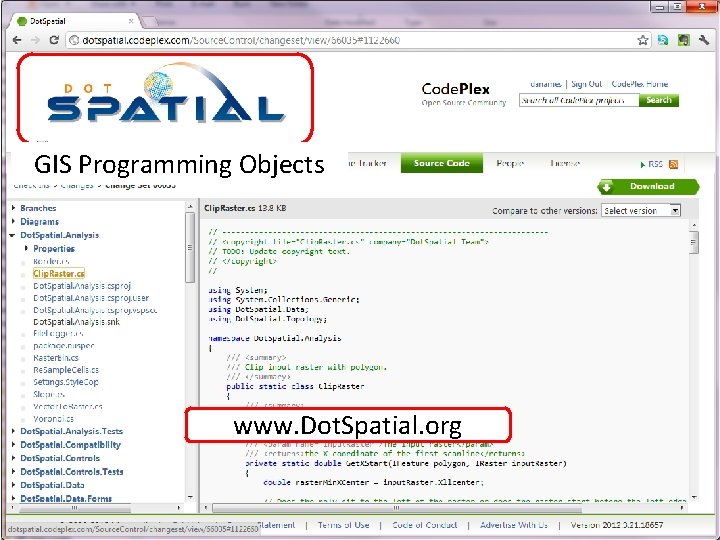Screen dimensions: 720x540
Task: Switch to the People tab
Action: (510, 163)
